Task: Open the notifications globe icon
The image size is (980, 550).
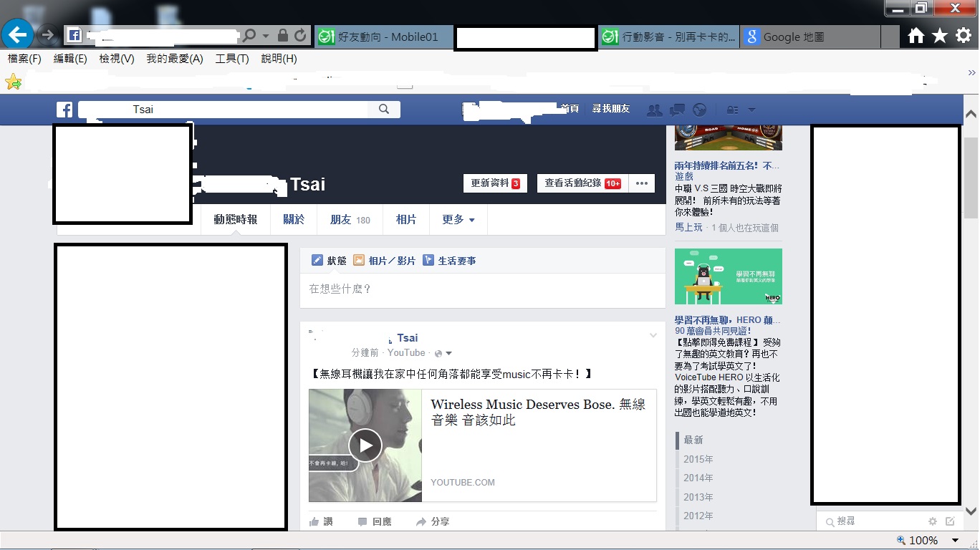Action: 700,110
